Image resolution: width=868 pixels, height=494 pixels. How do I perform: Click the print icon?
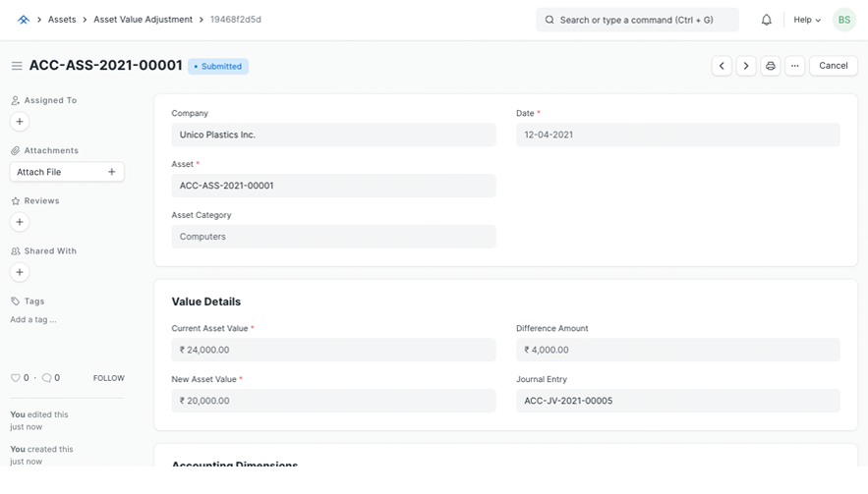(771, 66)
